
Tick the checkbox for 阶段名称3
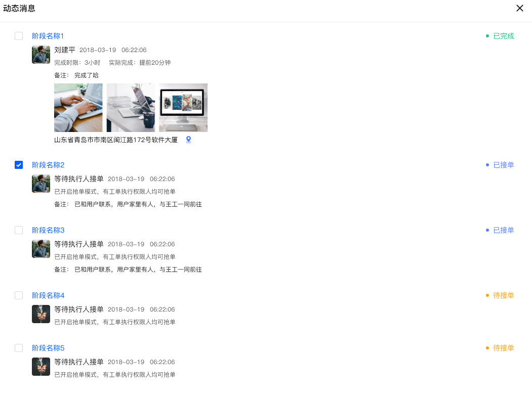click(19, 230)
